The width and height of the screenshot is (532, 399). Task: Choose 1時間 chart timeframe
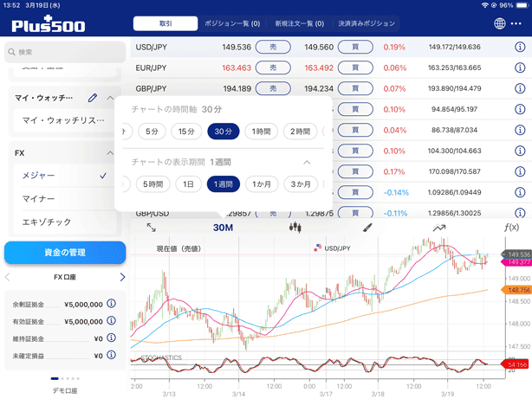pyautogui.click(x=260, y=131)
